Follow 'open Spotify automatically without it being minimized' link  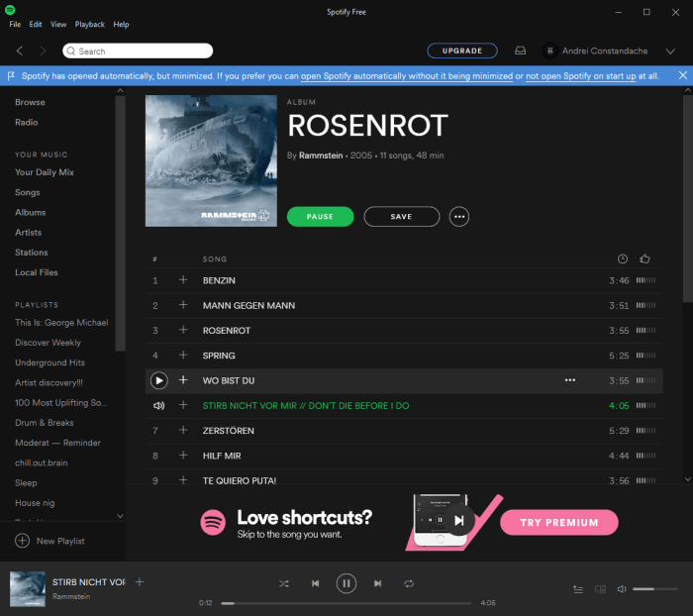407,76
